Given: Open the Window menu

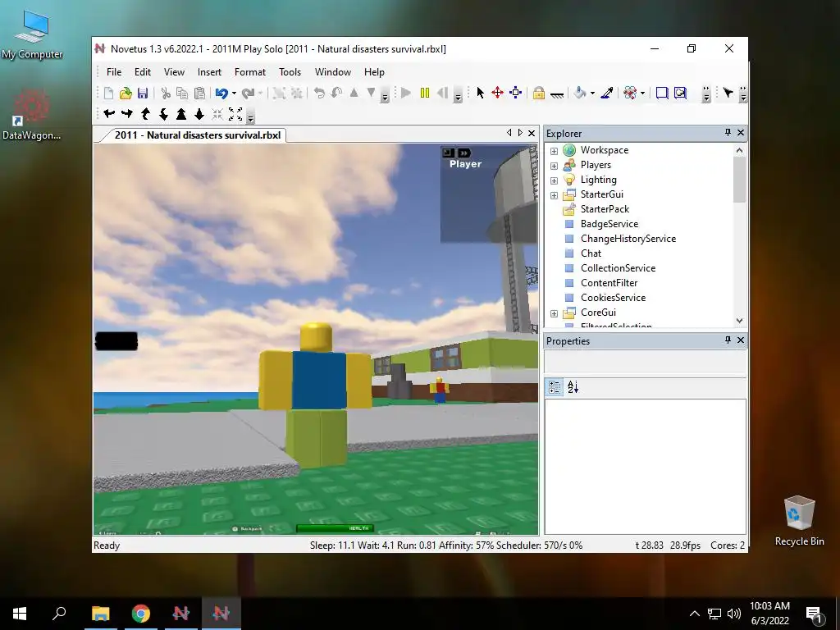Looking at the screenshot, I should [333, 72].
